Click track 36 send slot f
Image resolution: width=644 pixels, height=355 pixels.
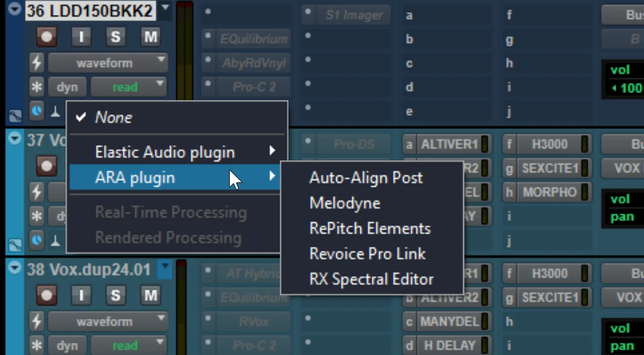pos(509,16)
